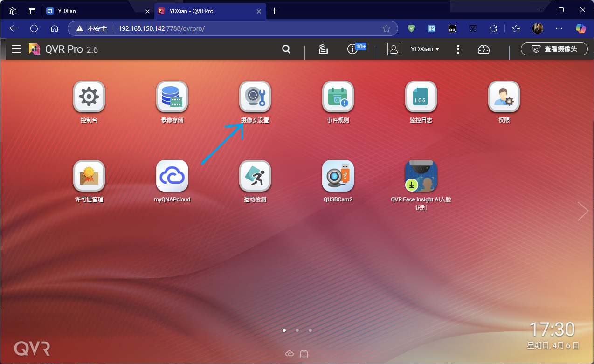The image size is (594, 364).
Task: Reload the current page
Action: (x=34, y=28)
